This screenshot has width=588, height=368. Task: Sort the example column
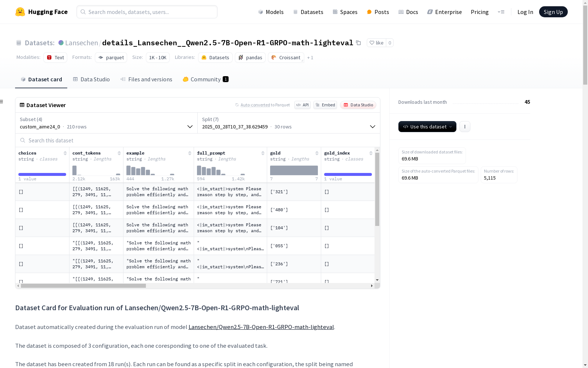190,153
